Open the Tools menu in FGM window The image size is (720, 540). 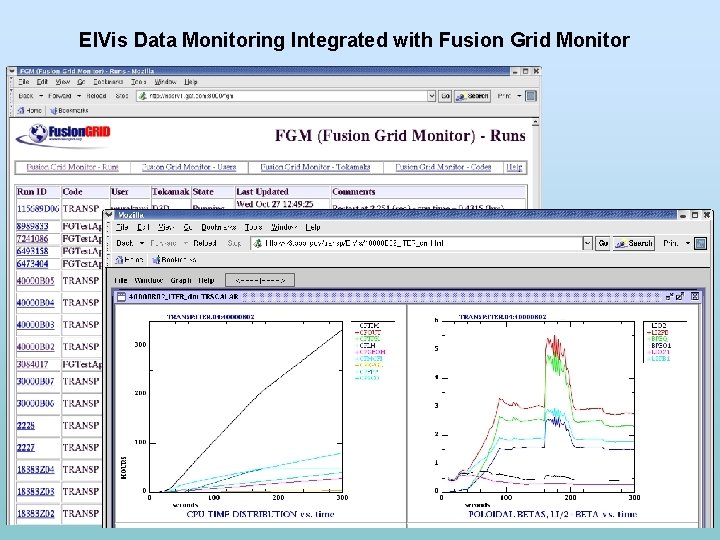pyautogui.click(x=138, y=81)
